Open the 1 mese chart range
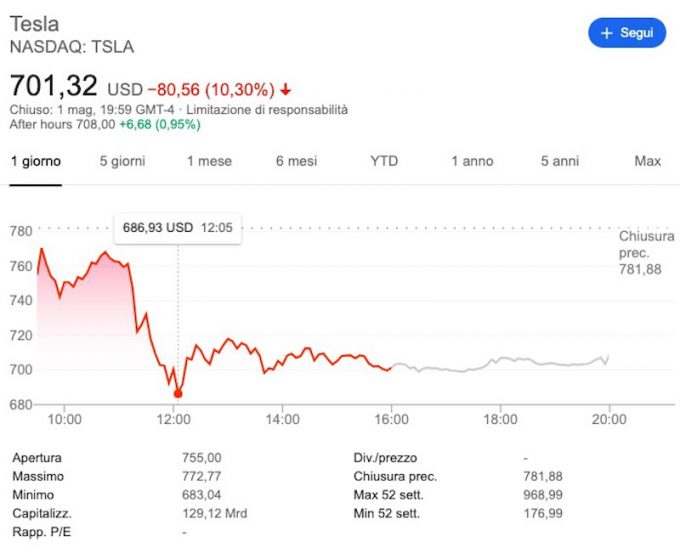Screen dimensions: 680x548 [x=209, y=161]
